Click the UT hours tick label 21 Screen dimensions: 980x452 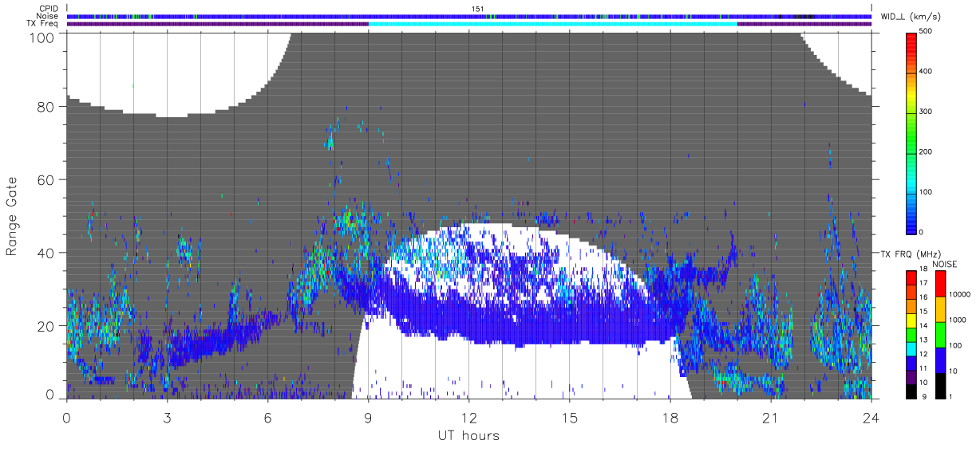(770, 417)
